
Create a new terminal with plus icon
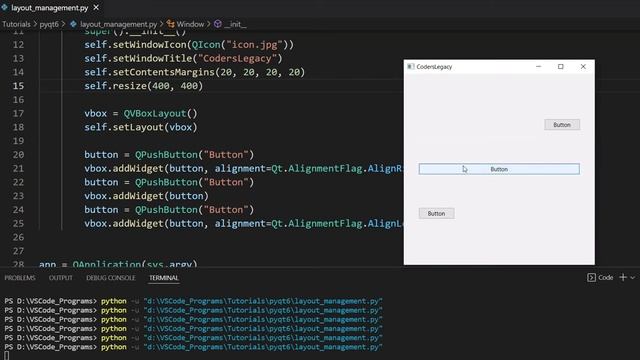(x=623, y=278)
